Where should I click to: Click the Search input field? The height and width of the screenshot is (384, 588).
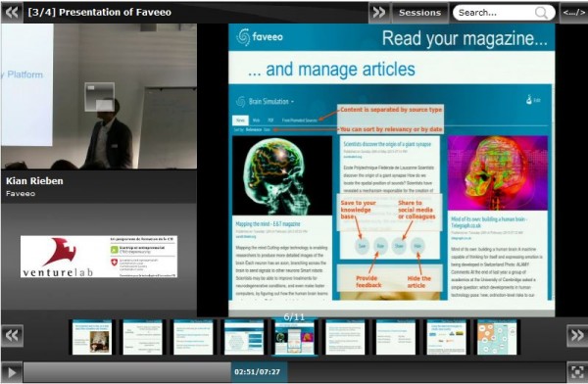click(494, 13)
